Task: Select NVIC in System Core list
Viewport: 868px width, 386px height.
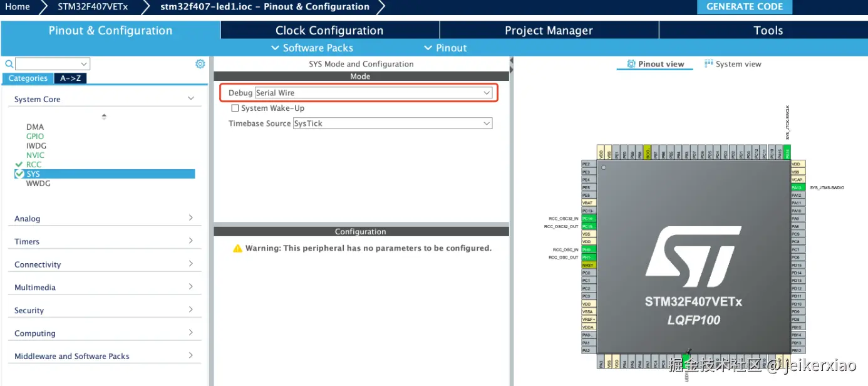Action: click(35, 155)
